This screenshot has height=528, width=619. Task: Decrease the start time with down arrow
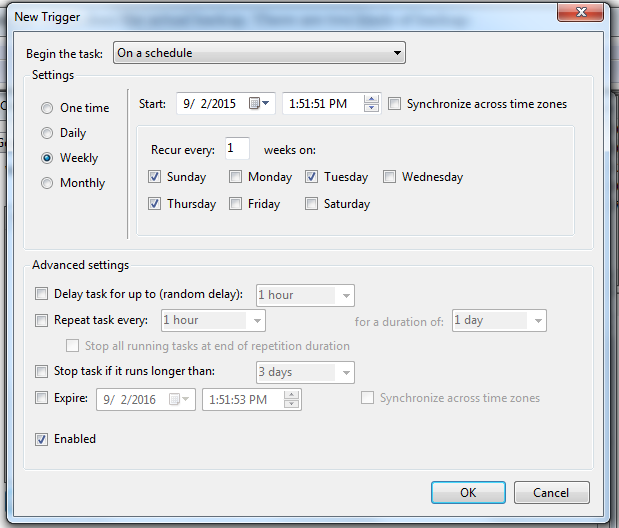371,108
